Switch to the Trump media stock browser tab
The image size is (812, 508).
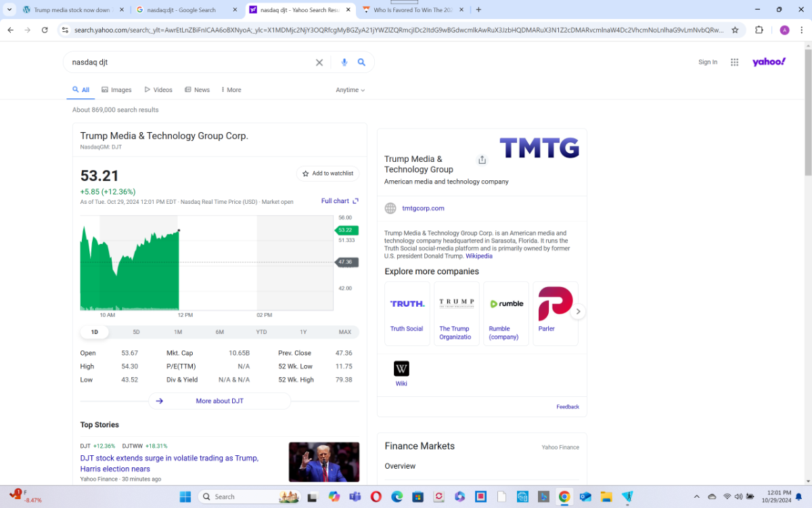point(74,10)
